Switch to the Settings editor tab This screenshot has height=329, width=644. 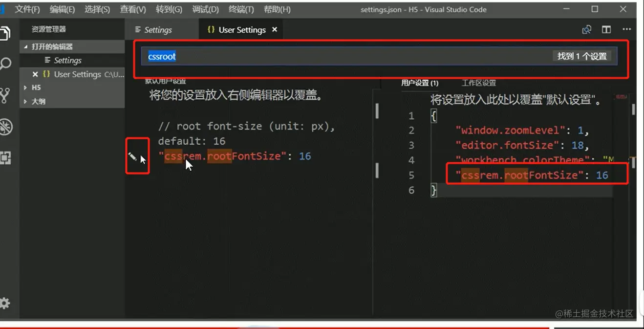point(162,30)
